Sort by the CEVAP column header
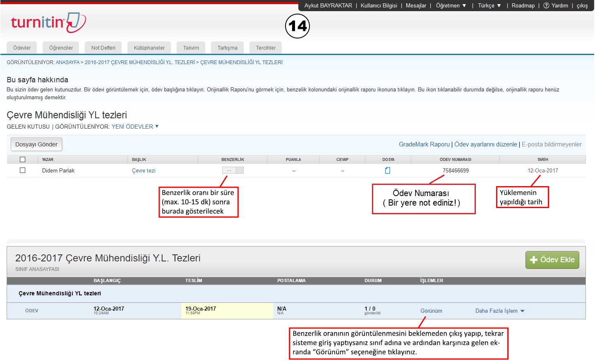 point(342,160)
